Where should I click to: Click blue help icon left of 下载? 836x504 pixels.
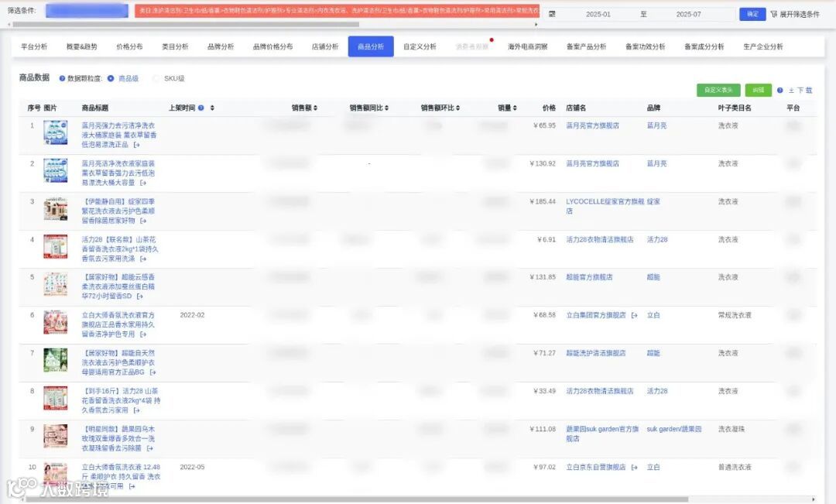point(780,90)
